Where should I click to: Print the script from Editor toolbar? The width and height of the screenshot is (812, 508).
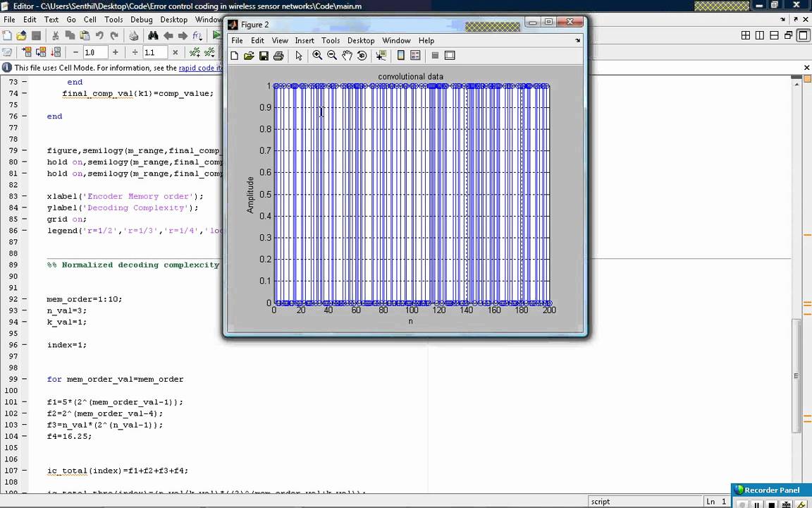pyautogui.click(x=134, y=35)
